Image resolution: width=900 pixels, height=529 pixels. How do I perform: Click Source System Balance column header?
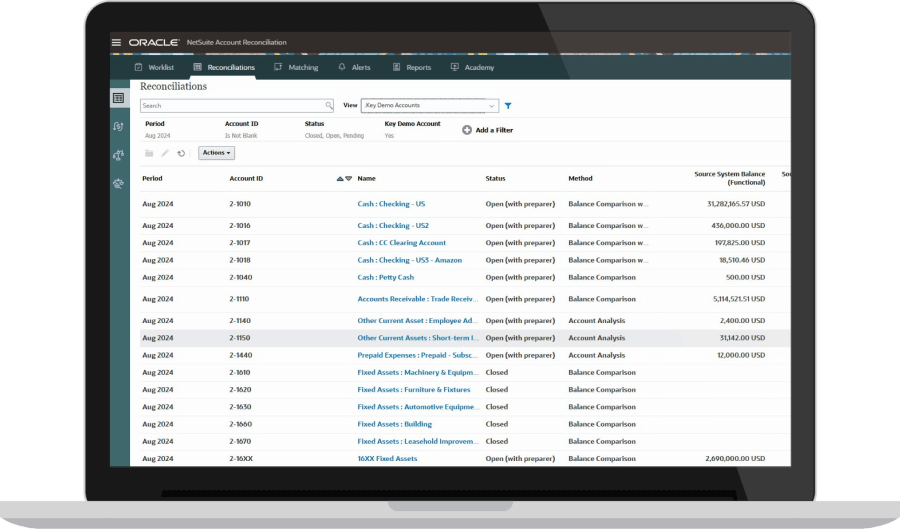pyautogui.click(x=730, y=178)
